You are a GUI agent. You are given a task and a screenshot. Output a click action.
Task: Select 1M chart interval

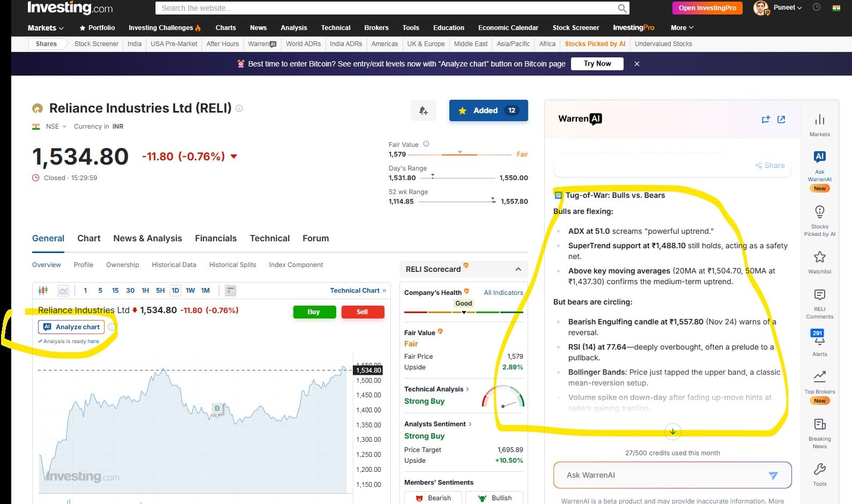[x=205, y=291]
